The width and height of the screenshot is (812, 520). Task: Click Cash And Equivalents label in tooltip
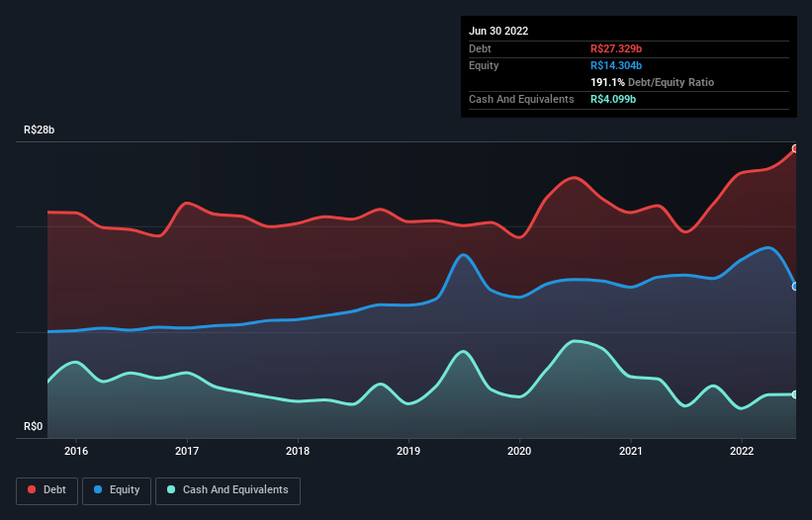(521, 99)
